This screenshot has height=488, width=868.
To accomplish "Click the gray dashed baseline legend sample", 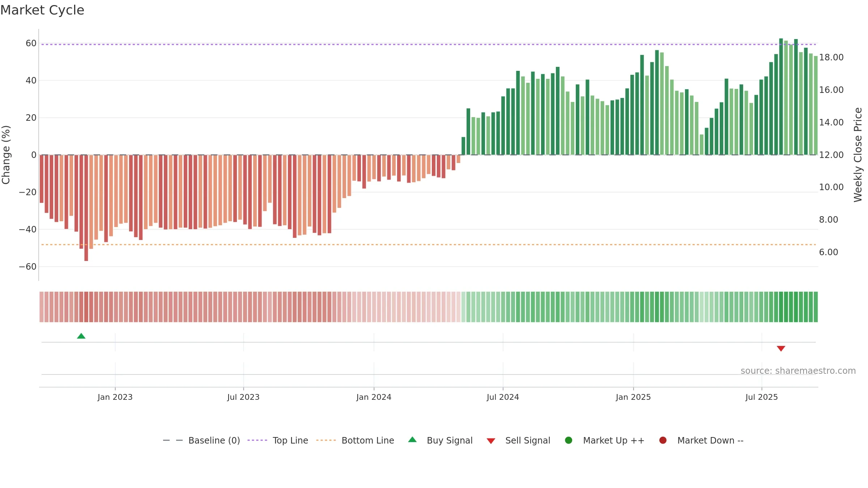I will 173,440.
